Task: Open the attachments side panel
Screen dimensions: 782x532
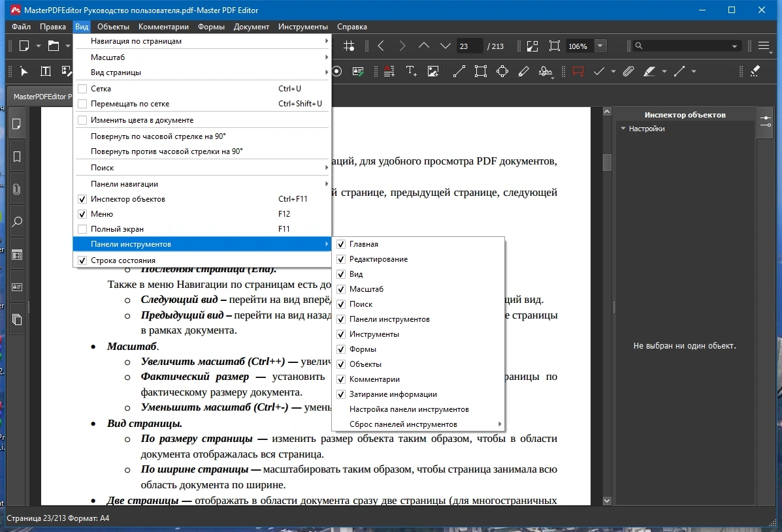Action: [17, 189]
